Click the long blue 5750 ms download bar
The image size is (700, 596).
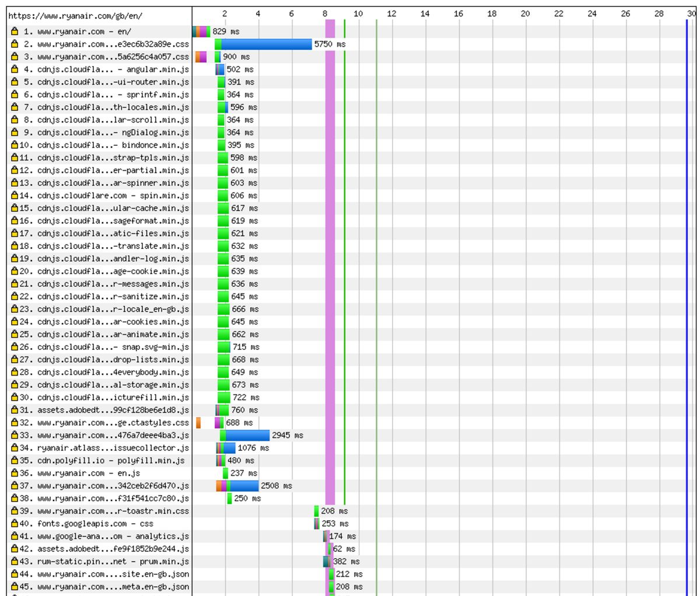point(266,44)
